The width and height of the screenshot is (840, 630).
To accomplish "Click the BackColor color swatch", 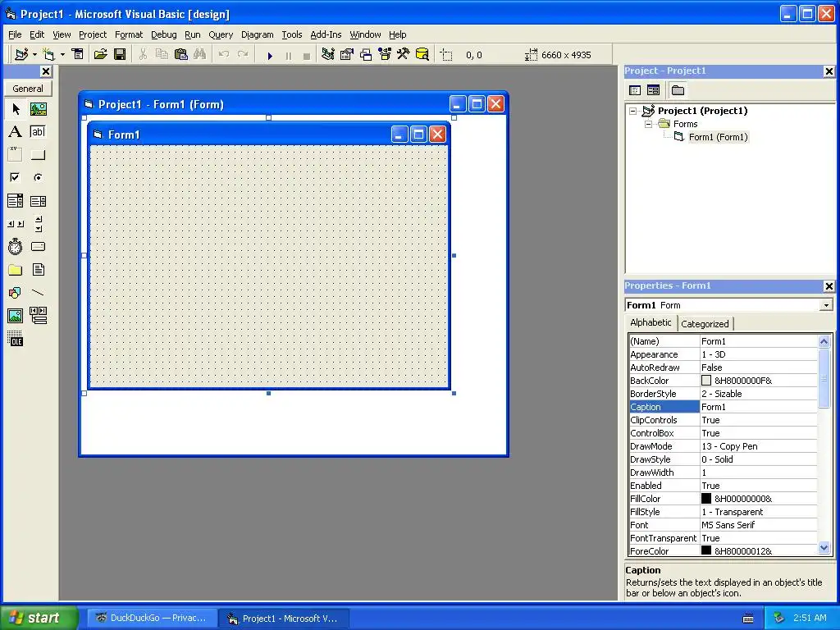I will (x=706, y=381).
